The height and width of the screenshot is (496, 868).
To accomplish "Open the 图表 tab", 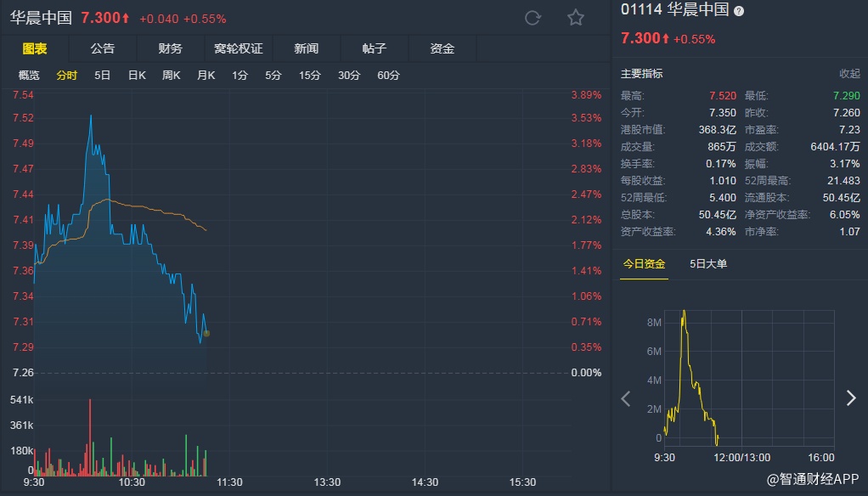I will (x=35, y=48).
